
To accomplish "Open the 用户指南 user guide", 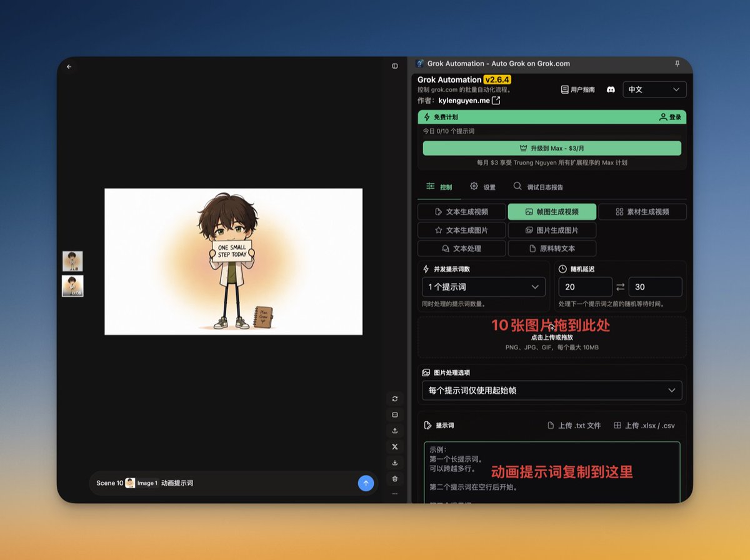I will (x=578, y=89).
